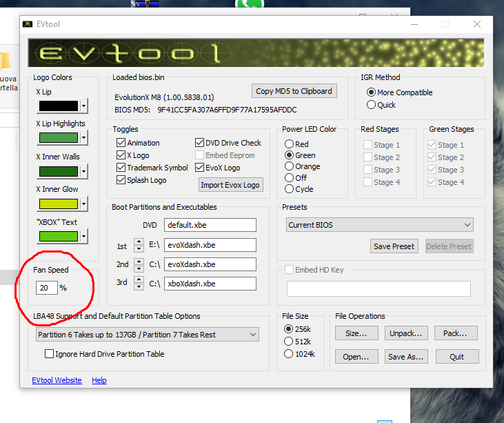This screenshot has height=423, width=504.
Task: Select More Compatible IGR method
Action: pos(371,92)
